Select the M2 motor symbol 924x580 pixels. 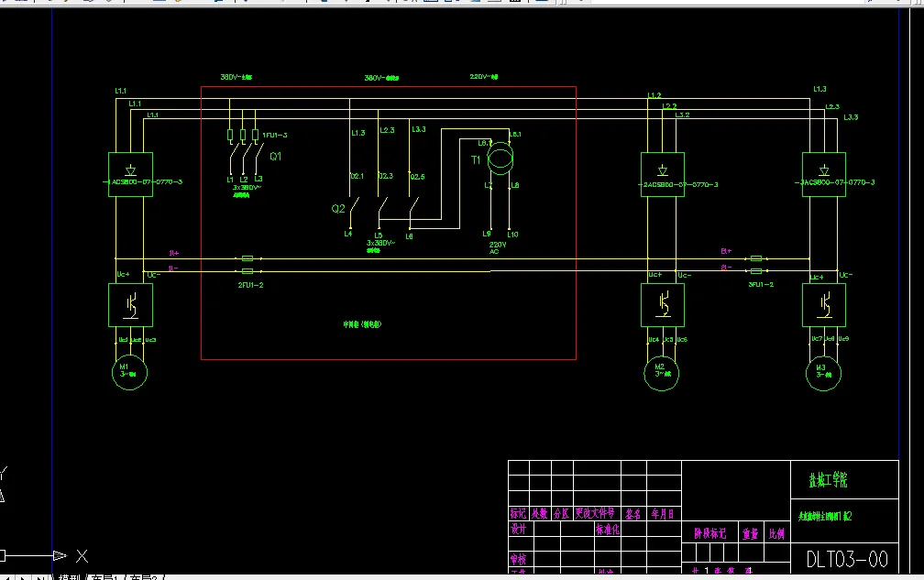tap(661, 373)
